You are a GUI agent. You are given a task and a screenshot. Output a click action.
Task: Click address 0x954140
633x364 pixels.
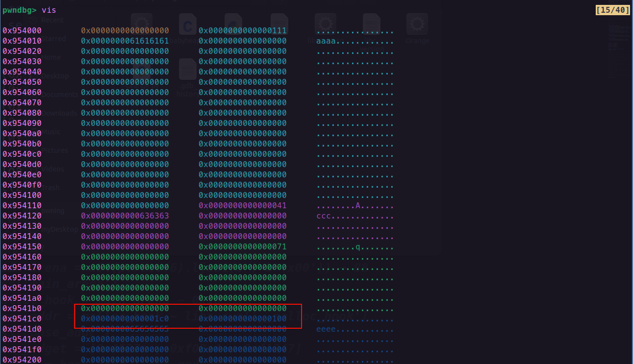22,236
